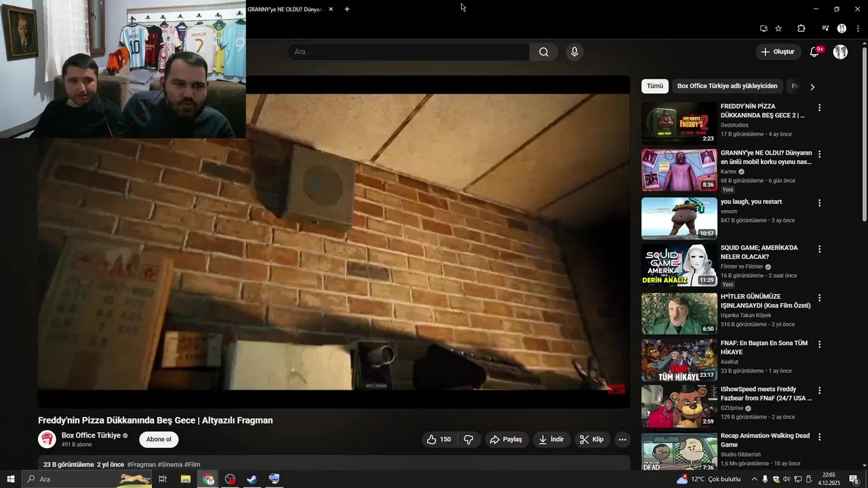Image resolution: width=868 pixels, height=488 pixels.
Task: Open options for GRANNY'ye NE OLDU video
Action: [819, 155]
